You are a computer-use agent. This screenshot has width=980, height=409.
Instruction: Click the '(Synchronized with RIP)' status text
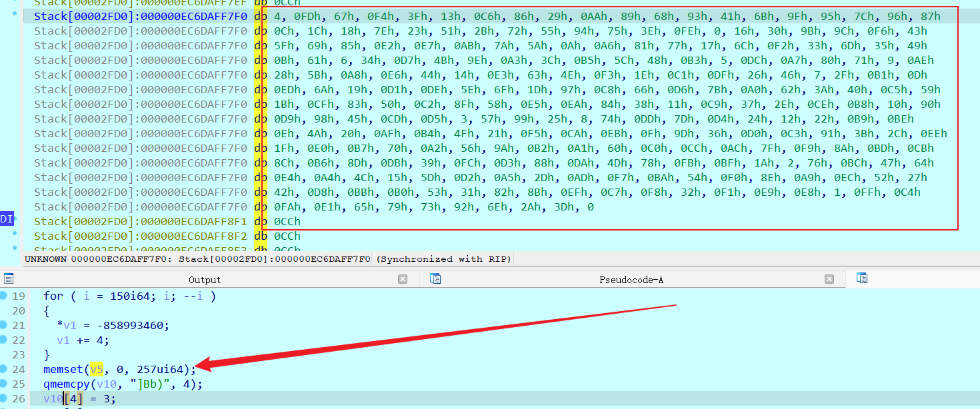444,258
